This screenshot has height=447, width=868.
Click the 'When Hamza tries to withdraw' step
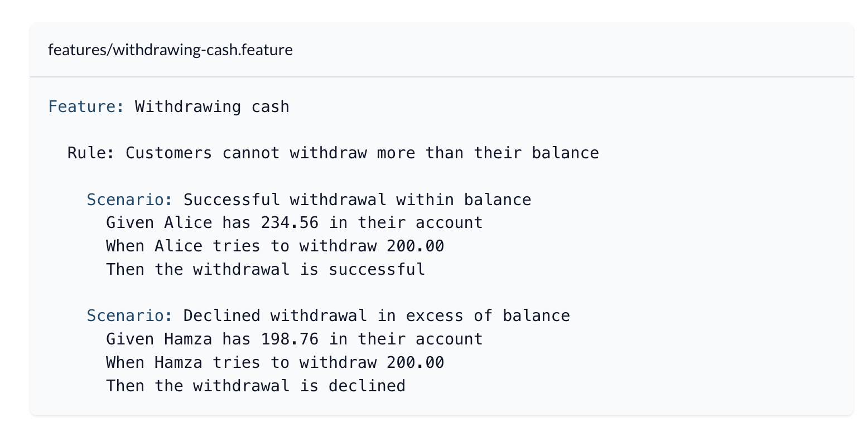click(x=241, y=363)
